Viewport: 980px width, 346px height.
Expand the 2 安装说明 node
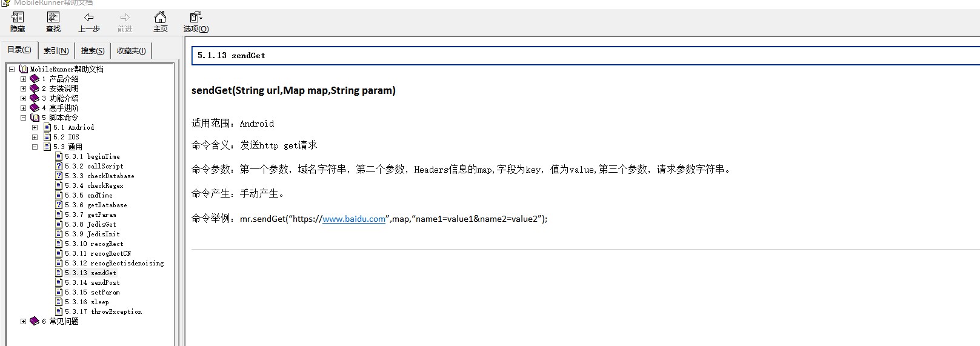pos(23,88)
